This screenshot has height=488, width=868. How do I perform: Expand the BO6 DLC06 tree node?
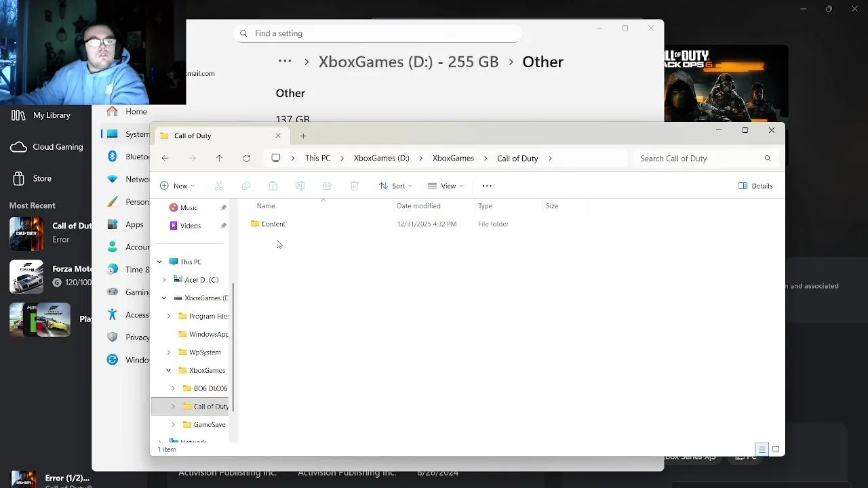pyautogui.click(x=174, y=388)
